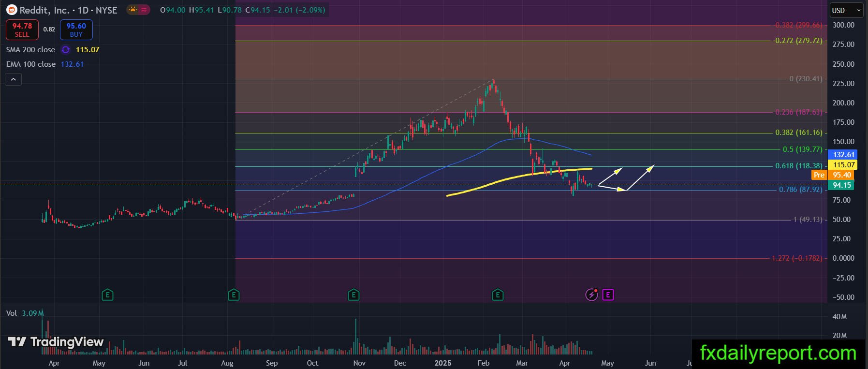This screenshot has width=868, height=369.
Task: Select the 0.618 (118.38) Fibonacci level label
Action: point(798,166)
